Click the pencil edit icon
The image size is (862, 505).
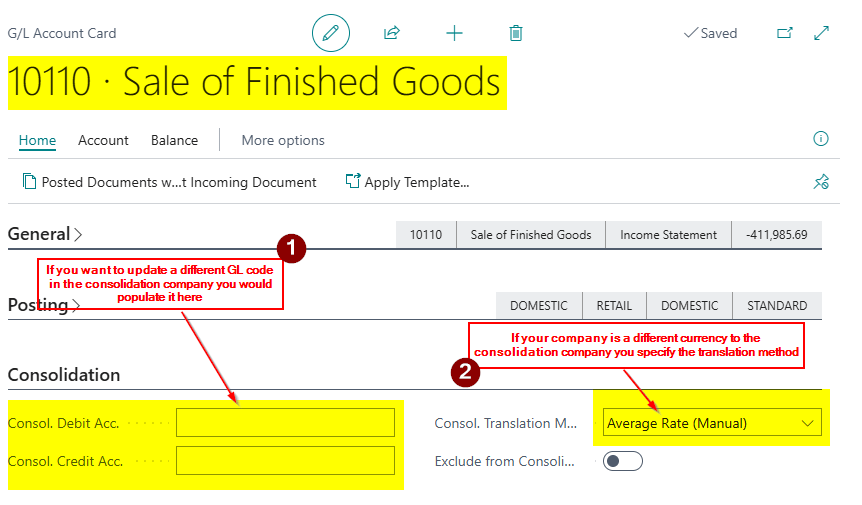(x=331, y=33)
